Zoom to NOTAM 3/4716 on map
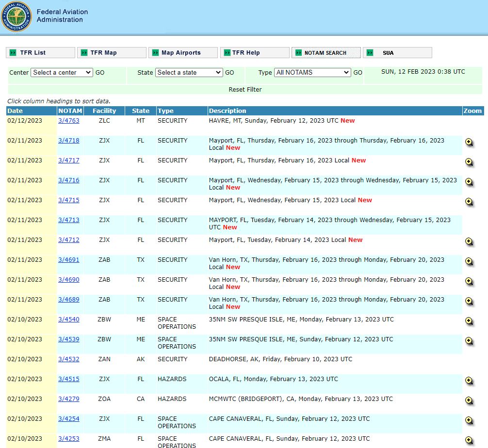 (469, 182)
